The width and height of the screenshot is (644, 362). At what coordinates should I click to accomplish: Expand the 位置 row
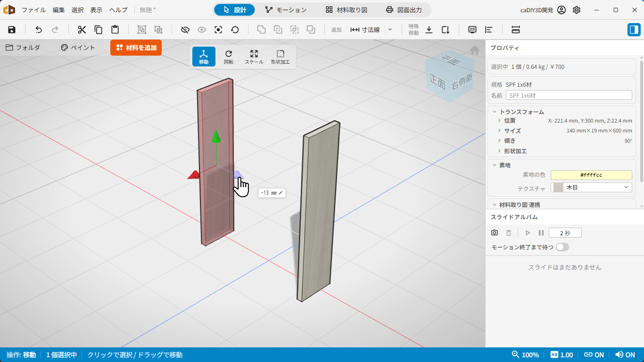pos(499,121)
